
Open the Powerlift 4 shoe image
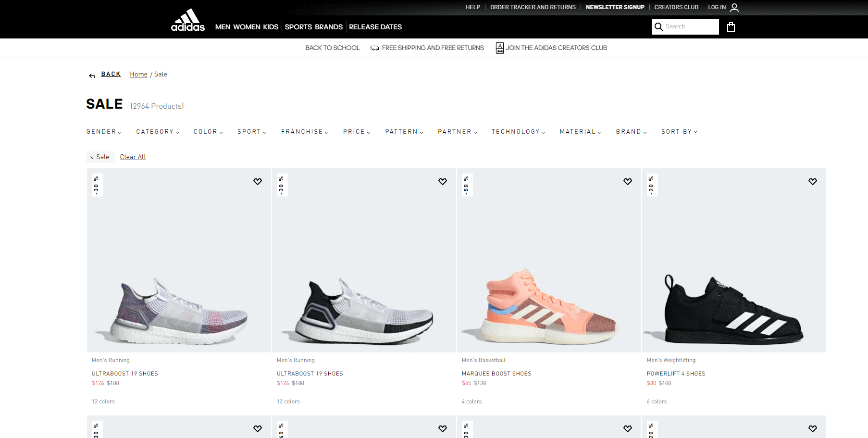[x=734, y=261]
